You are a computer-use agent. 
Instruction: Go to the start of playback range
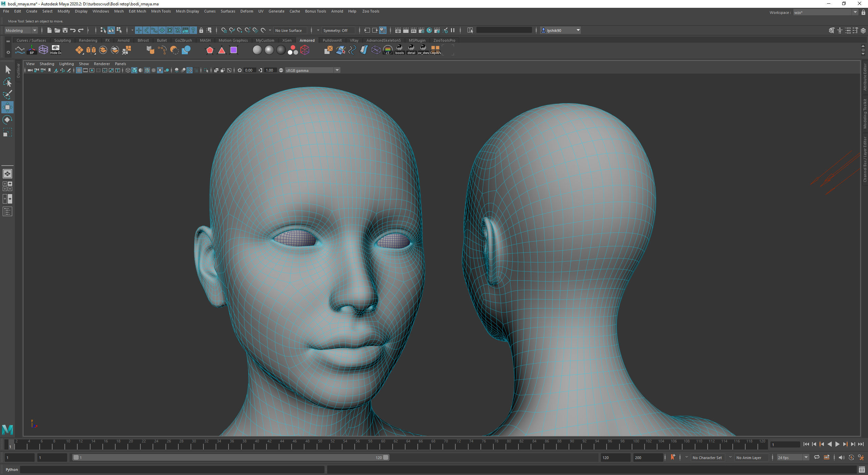(806, 444)
